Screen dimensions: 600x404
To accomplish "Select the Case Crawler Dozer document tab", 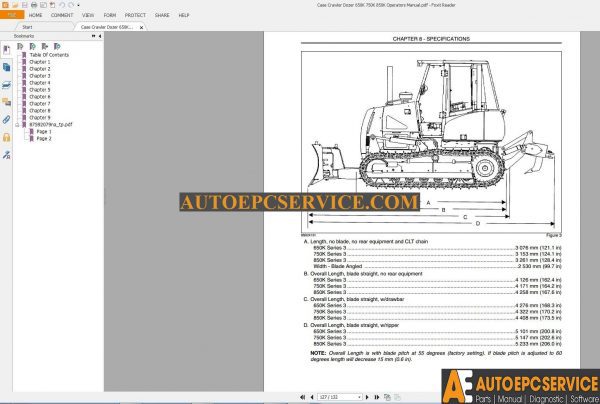I will [x=107, y=27].
